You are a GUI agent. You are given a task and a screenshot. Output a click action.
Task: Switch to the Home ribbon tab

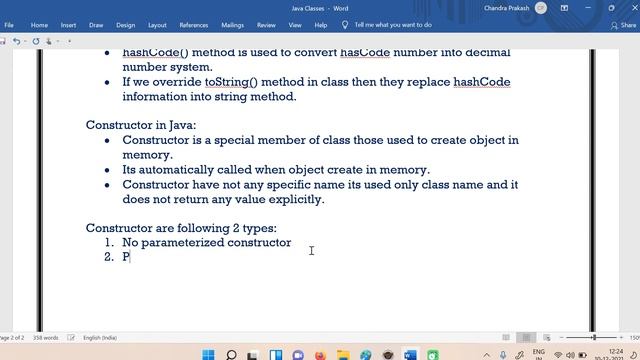tap(39, 25)
